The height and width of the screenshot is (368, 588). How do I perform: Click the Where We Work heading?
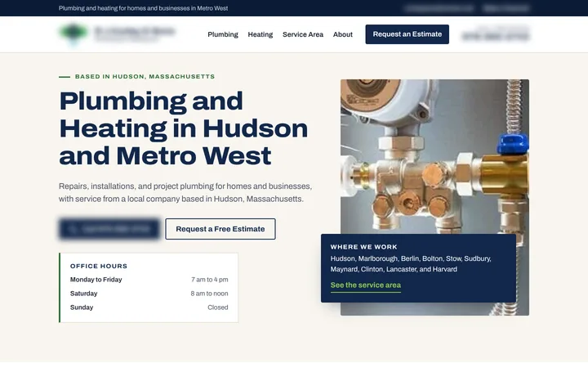click(x=363, y=247)
